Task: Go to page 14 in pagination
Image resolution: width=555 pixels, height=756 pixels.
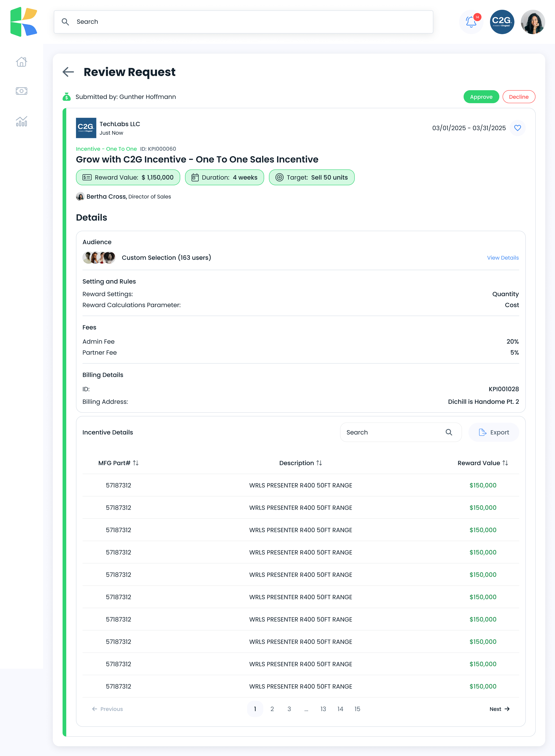Action: (340, 709)
